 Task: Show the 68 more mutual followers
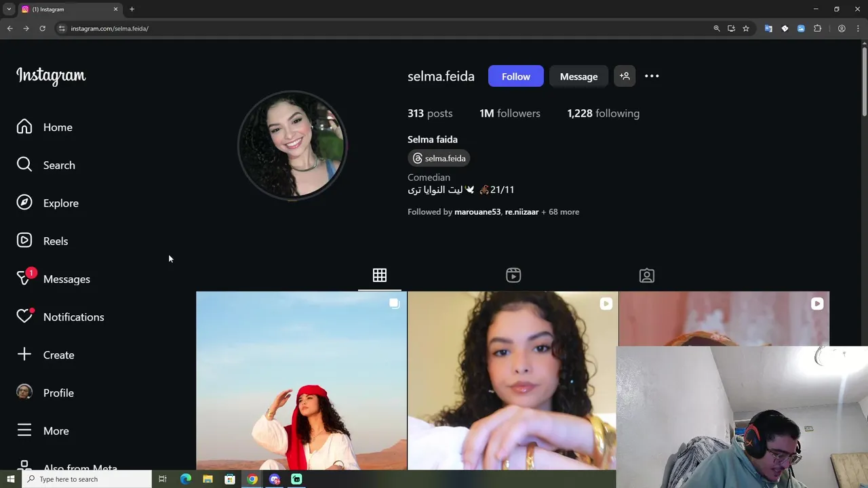(x=560, y=212)
